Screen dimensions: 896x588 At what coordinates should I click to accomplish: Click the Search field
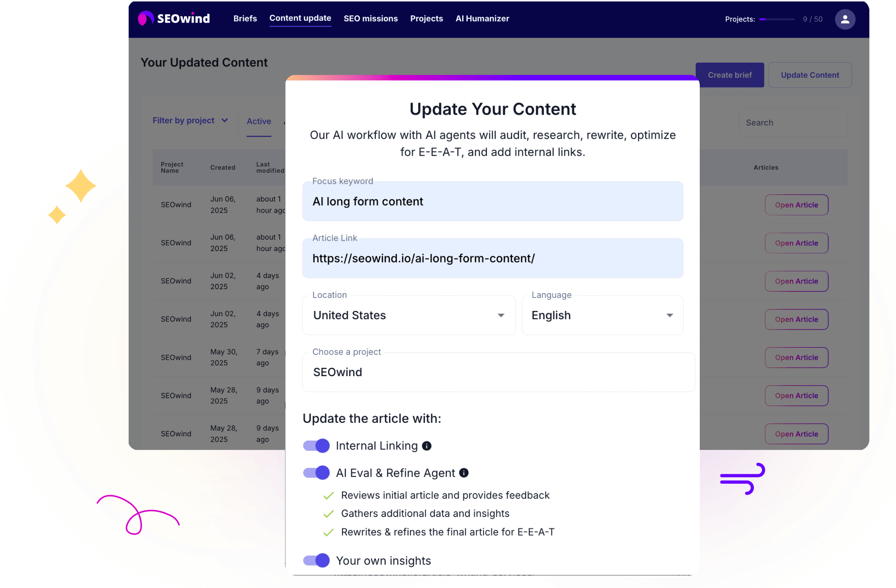pyautogui.click(x=793, y=123)
